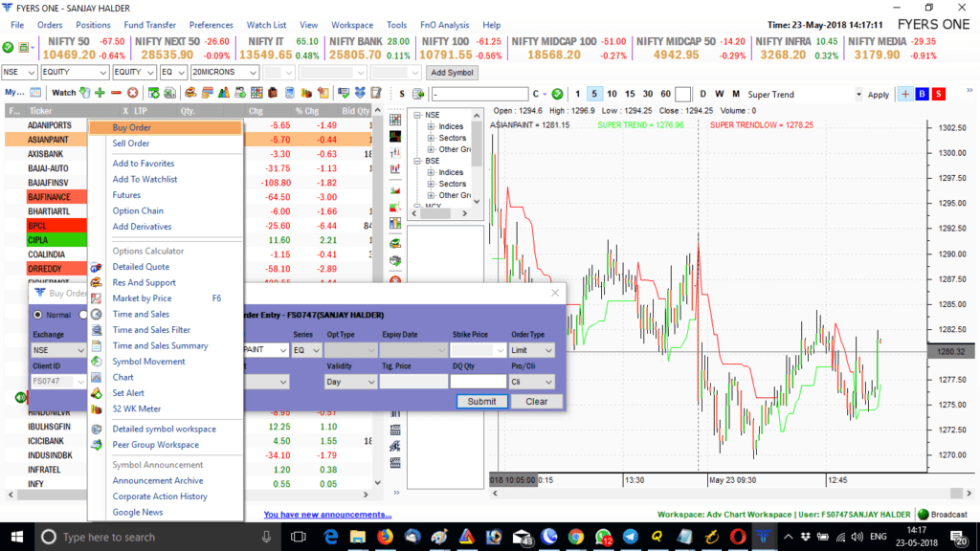This screenshot has width=980, height=551.
Task: Click the red X delete-all scrips icon
Action: pyautogui.click(x=132, y=91)
